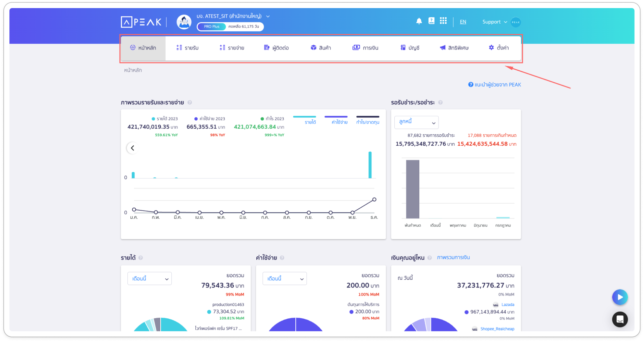644x342 pixels.
Task: Click the 17,088 รายการเกินกำหนด text
Action: pos(492,135)
